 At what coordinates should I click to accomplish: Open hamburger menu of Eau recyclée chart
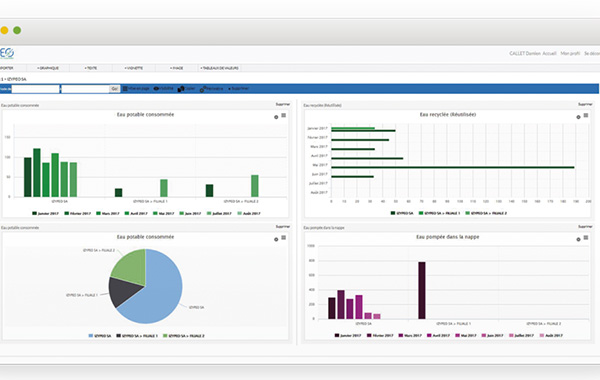pyautogui.click(x=586, y=115)
